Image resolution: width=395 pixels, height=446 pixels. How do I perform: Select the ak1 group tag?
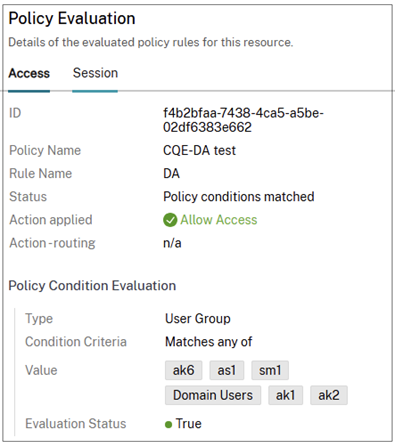pyautogui.click(x=286, y=395)
